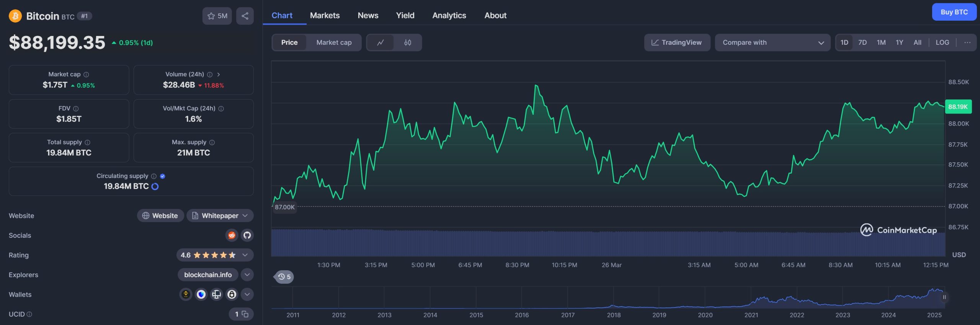Open Bitcoin Reddit social link
Image resolution: width=980 pixels, height=325 pixels.
[232, 235]
